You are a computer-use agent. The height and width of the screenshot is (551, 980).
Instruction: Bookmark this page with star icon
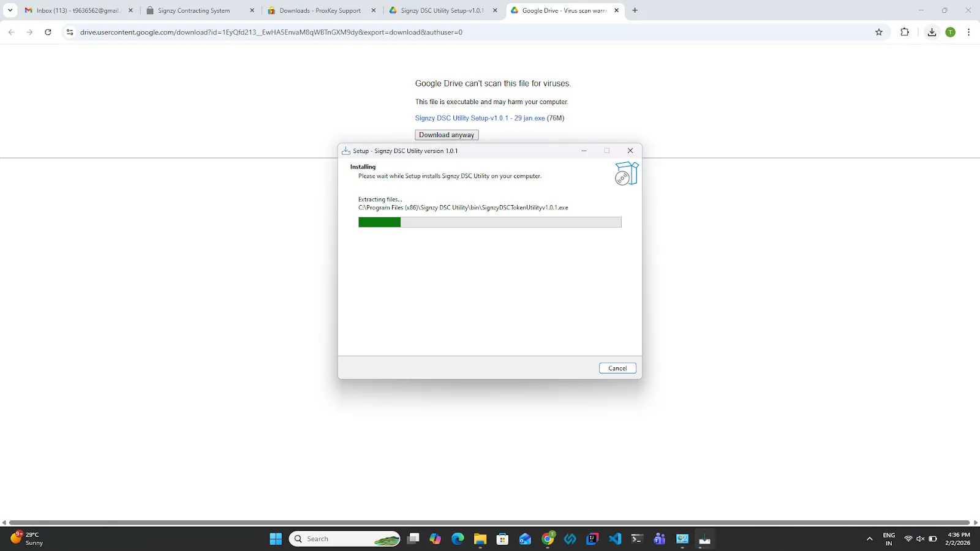[x=879, y=32]
